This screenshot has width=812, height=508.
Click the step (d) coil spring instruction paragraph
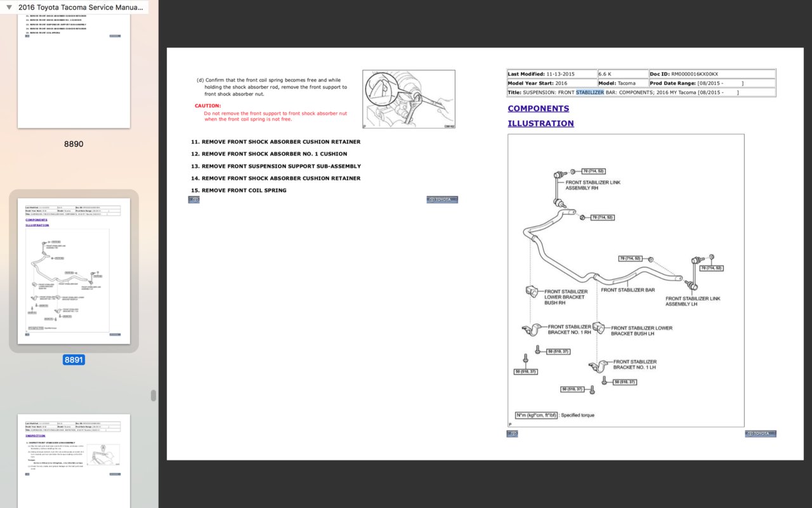(272, 87)
